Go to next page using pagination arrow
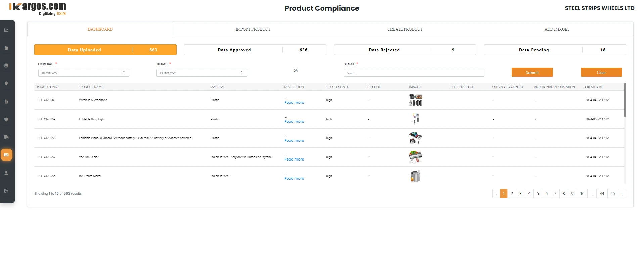Image resolution: width=644 pixels, height=274 pixels. coord(622,194)
